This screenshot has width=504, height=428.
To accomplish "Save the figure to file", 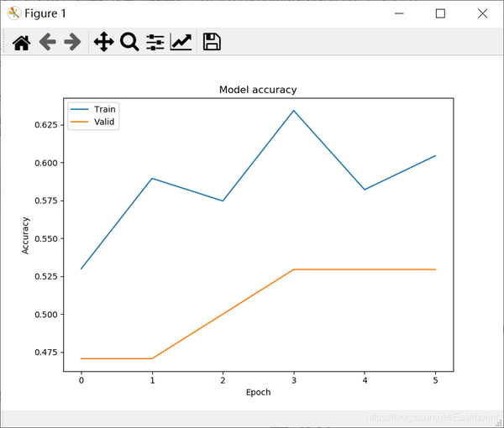I will point(212,42).
